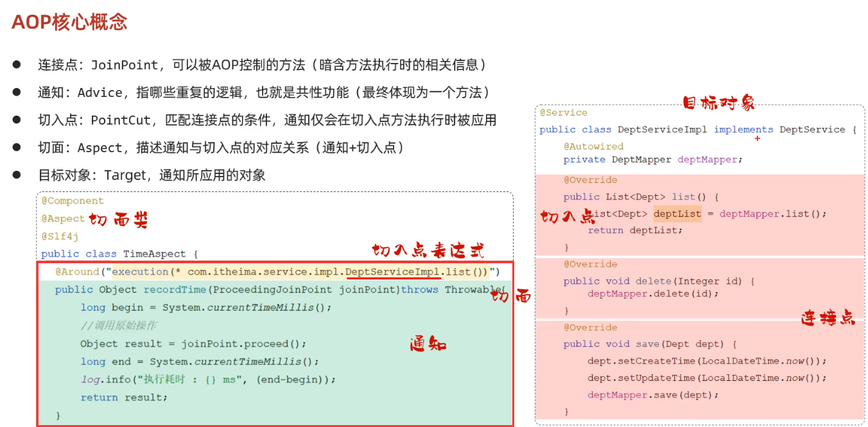
Task: Click the log.info 执行耗时 statement
Action: [x=208, y=379]
